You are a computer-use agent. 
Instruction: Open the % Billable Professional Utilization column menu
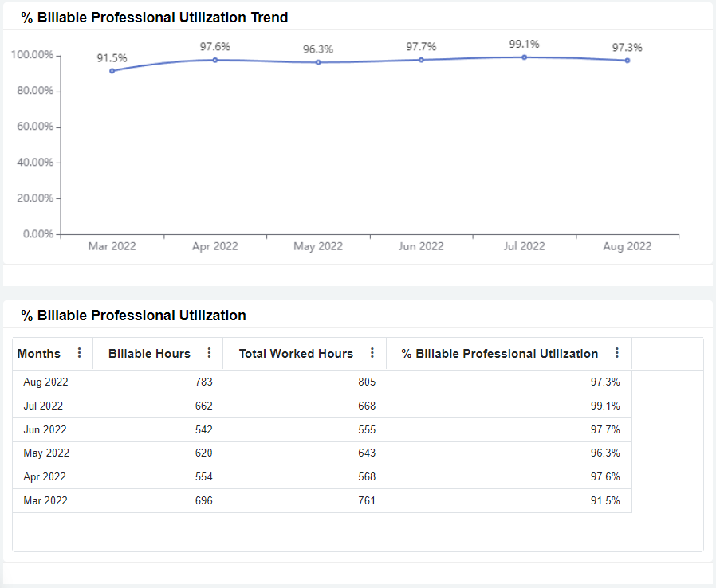pos(616,353)
